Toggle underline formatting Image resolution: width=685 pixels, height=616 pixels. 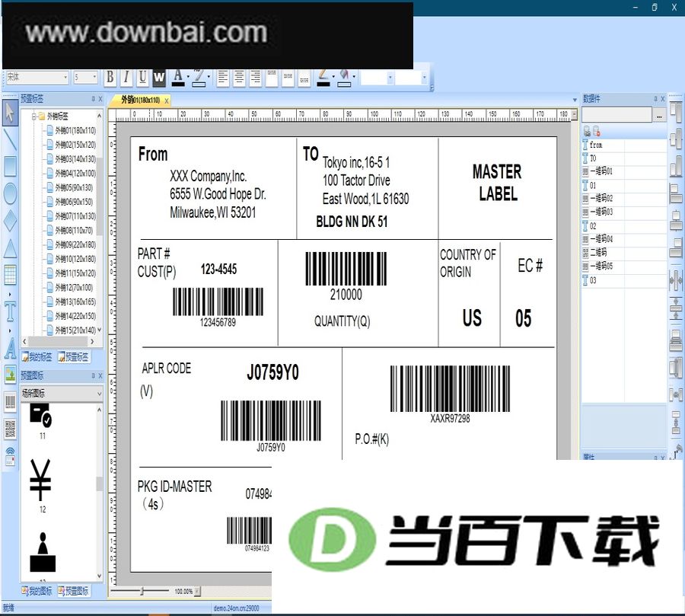pyautogui.click(x=142, y=78)
